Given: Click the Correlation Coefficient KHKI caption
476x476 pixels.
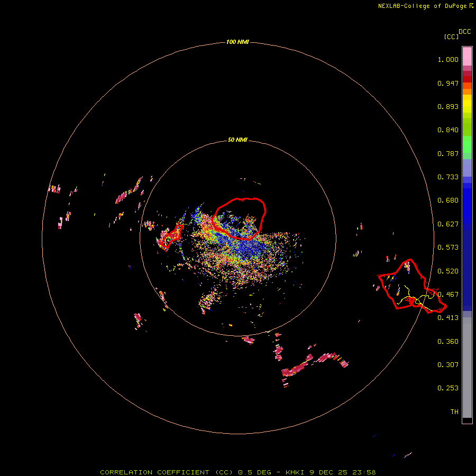Looking at the screenshot, I should click(238, 472).
